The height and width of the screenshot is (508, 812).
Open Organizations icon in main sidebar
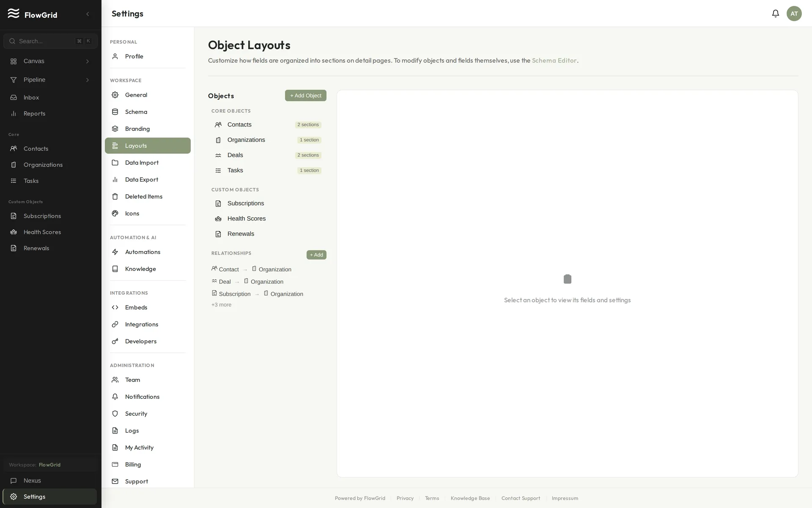pos(14,165)
